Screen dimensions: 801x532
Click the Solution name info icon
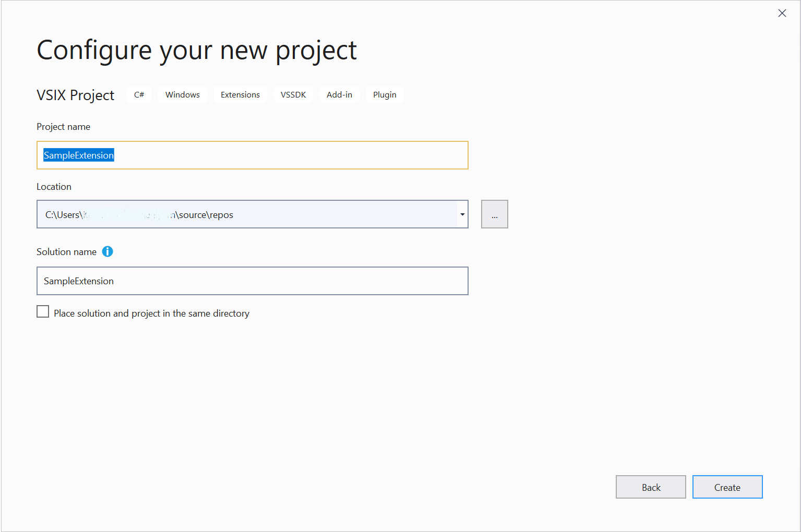pos(107,251)
